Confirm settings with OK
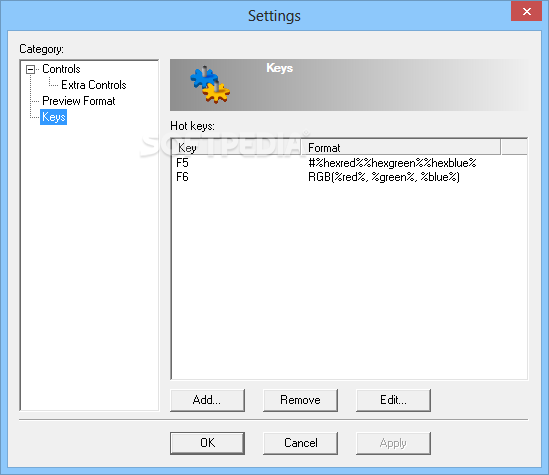Screen dimensions: 549x475 coord(207,443)
